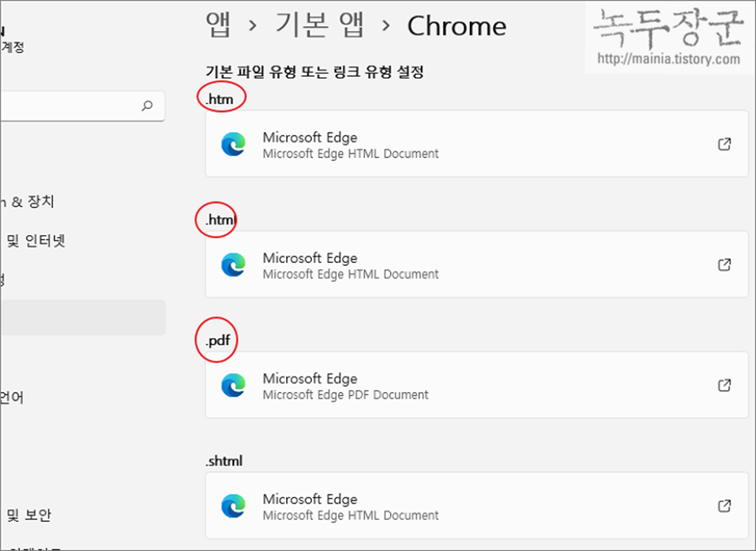This screenshot has width=756, height=551.
Task: Open the external link icon in .html row
Action: click(x=724, y=264)
